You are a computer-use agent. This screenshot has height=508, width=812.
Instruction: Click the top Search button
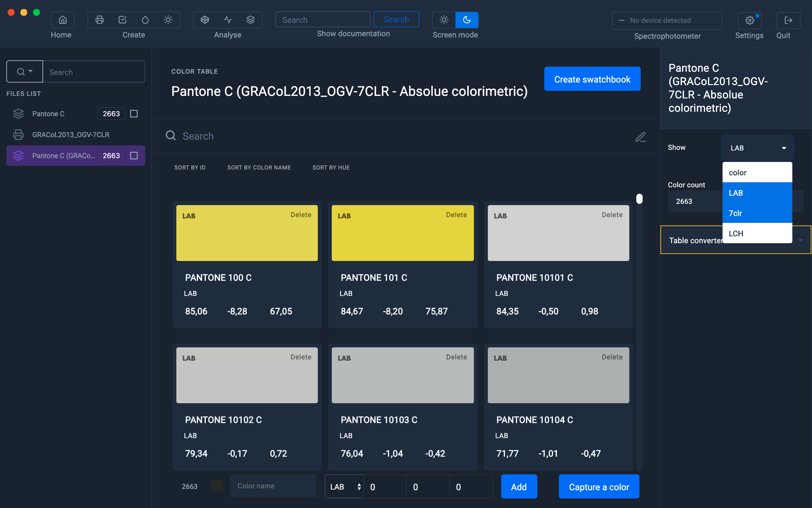[396, 19]
